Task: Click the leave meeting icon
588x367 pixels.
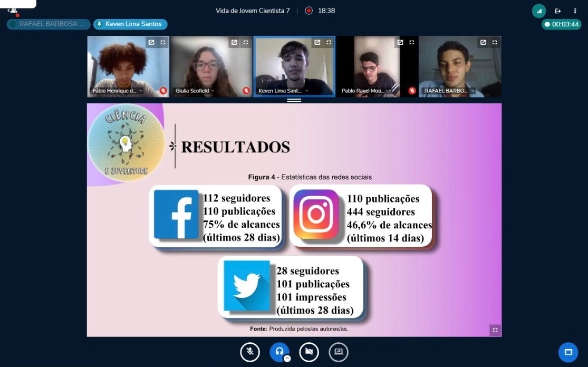Action: tap(557, 11)
